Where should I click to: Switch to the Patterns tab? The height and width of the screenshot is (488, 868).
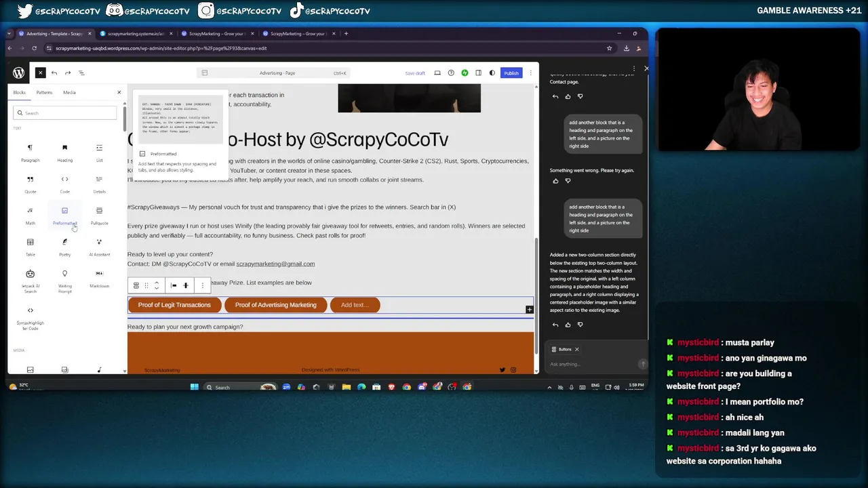(44, 92)
